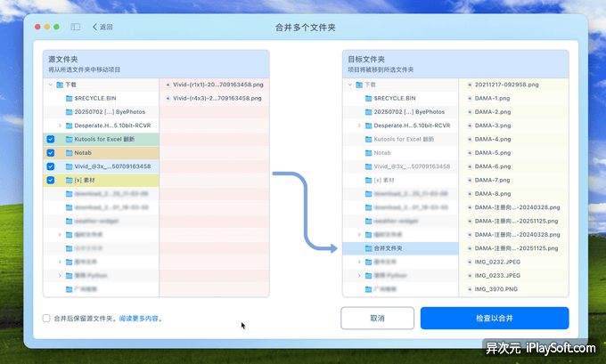The height and width of the screenshot is (364, 606).
Task: Open the 阅读更多内容 link
Action: pos(139,319)
